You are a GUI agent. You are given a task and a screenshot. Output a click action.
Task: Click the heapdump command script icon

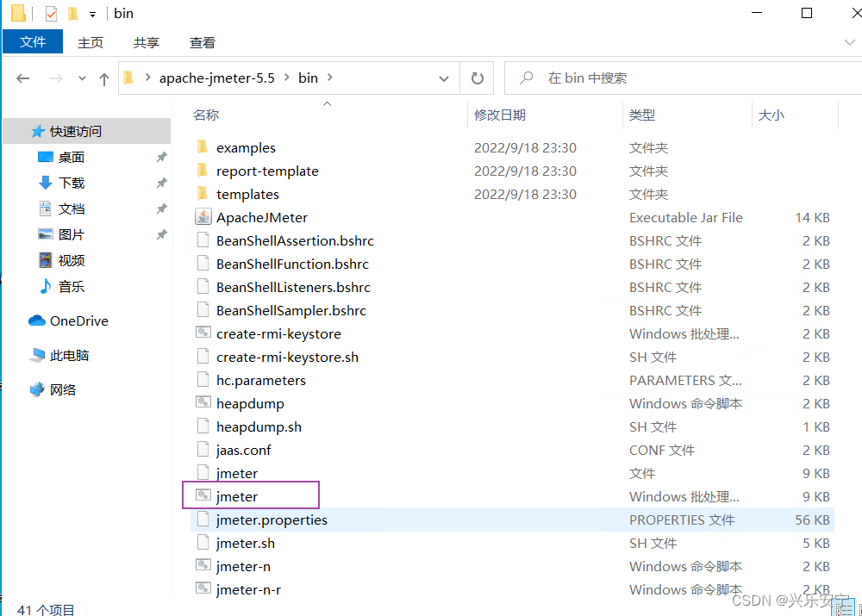pyautogui.click(x=203, y=403)
